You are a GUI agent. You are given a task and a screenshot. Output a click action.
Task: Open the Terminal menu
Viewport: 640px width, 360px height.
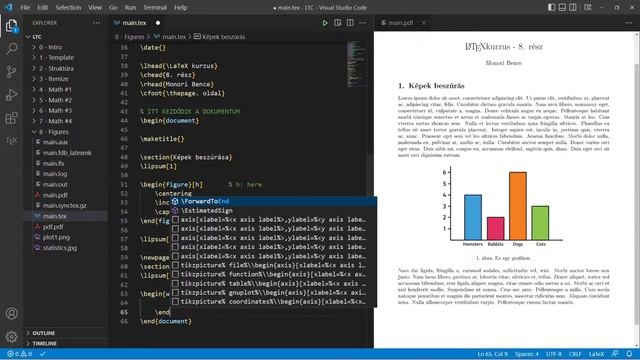click(155, 7)
